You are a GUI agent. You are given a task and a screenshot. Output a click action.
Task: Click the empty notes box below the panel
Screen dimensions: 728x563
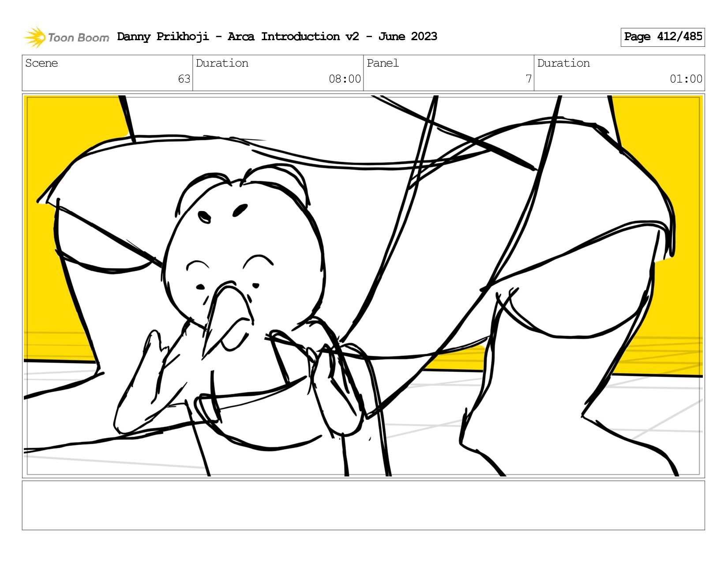363,505
